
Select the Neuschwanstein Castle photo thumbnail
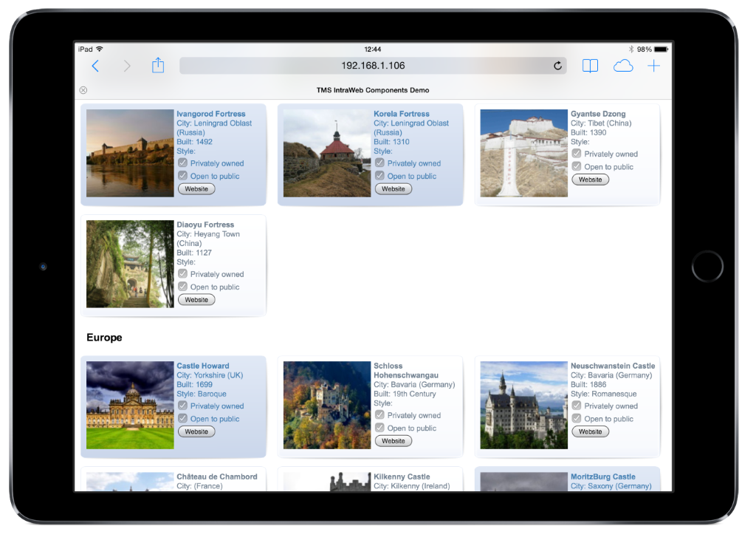point(523,405)
